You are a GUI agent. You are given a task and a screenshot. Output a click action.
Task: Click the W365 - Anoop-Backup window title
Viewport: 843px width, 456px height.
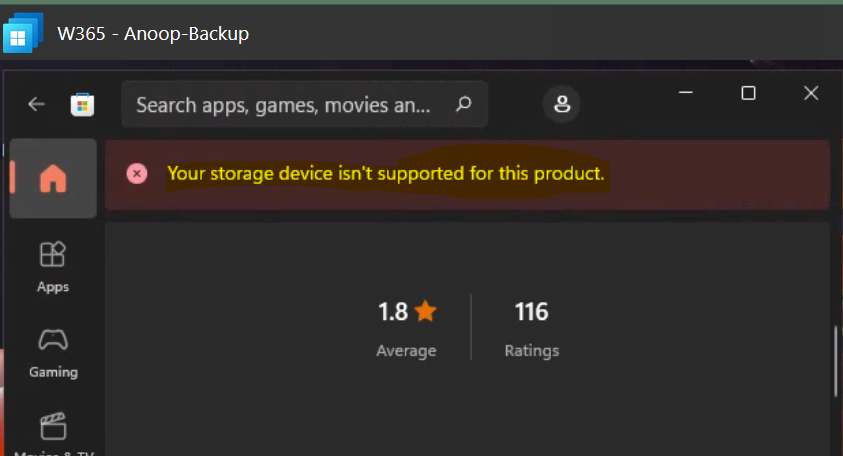coord(153,34)
